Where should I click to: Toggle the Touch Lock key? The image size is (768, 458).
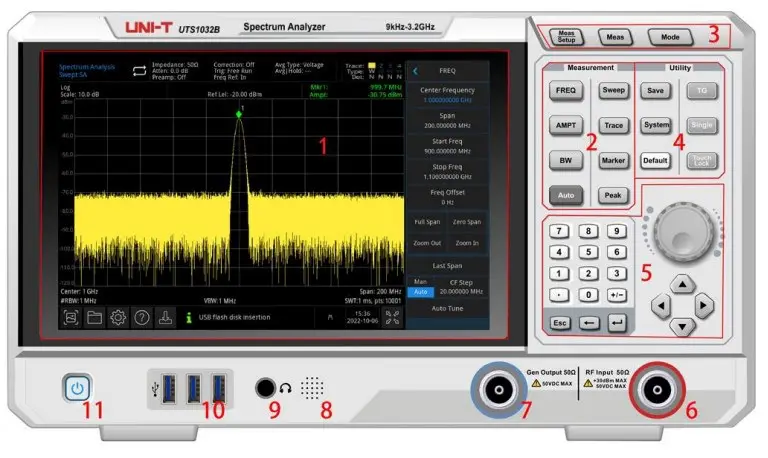pyautogui.click(x=702, y=161)
